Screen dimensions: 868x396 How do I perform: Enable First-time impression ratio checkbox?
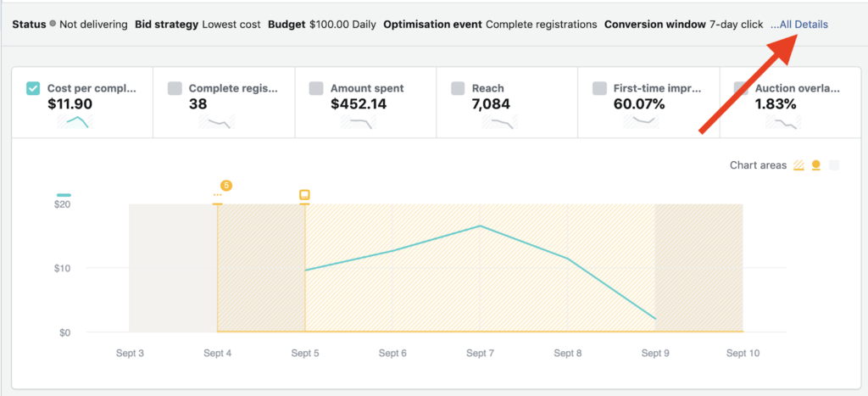[x=599, y=88]
